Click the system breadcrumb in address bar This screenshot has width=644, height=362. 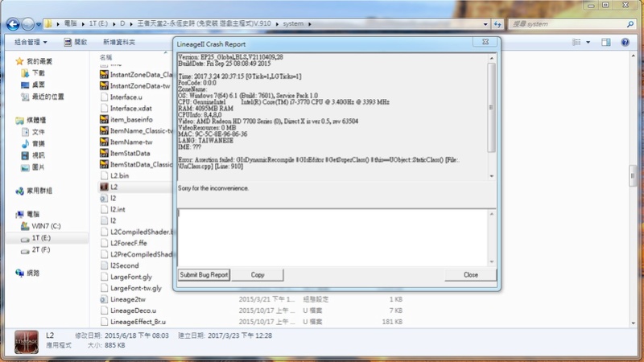click(x=293, y=24)
